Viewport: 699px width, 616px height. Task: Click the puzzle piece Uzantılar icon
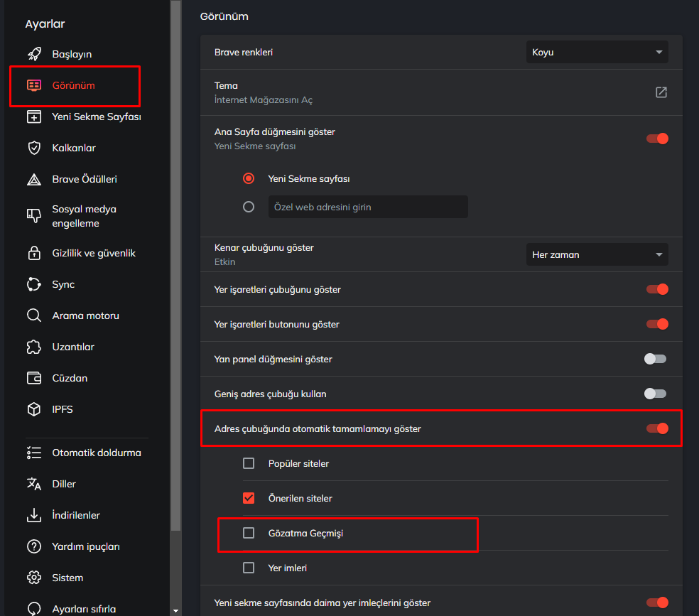(x=34, y=347)
